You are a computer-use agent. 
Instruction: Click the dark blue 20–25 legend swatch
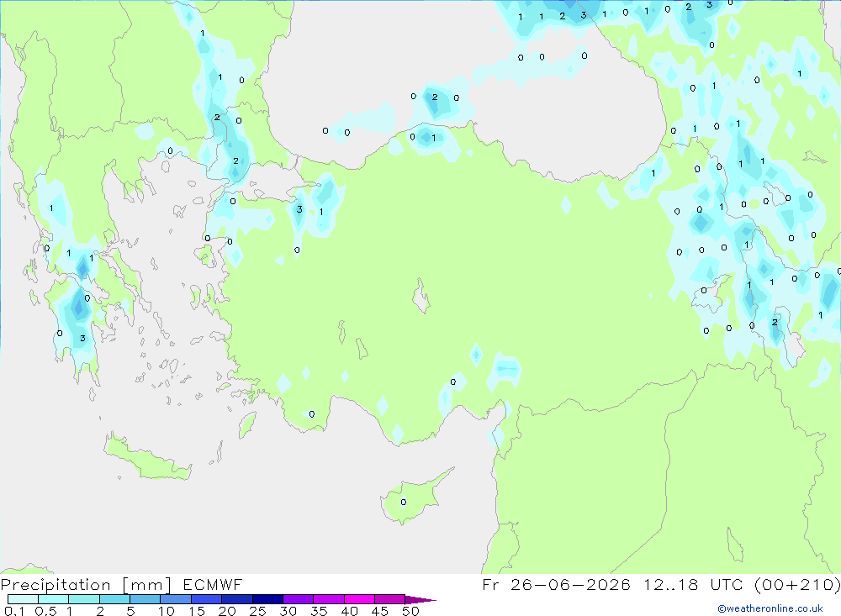coord(237,599)
